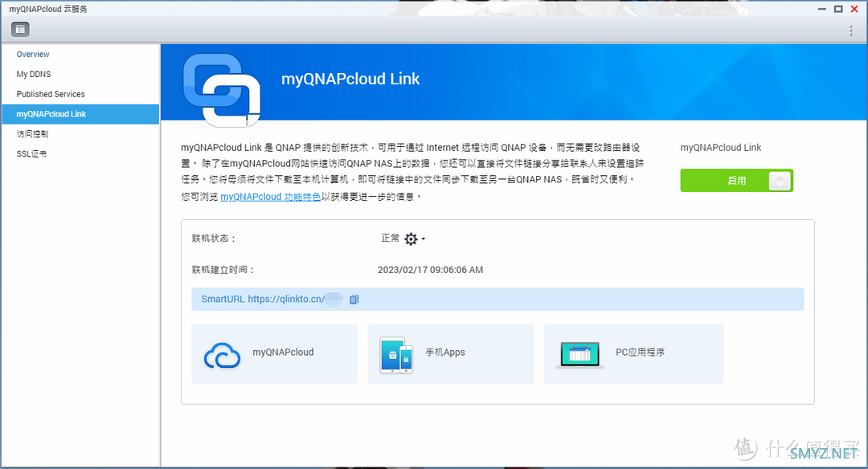Toggle the sidebar panel icon in toolbar
The width and height of the screenshot is (868, 469).
click(20, 29)
